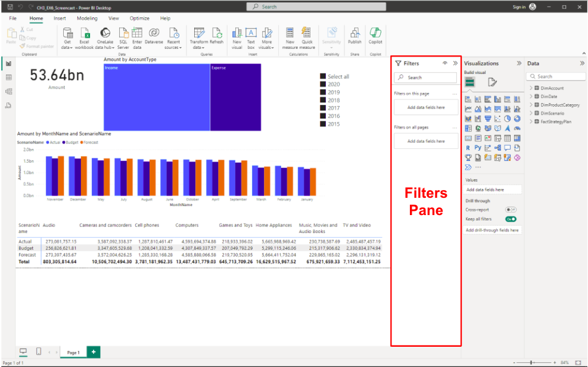Image resolution: width=588 pixels, height=367 pixels.
Task: Tick the Select all slicer checkbox
Action: [323, 76]
